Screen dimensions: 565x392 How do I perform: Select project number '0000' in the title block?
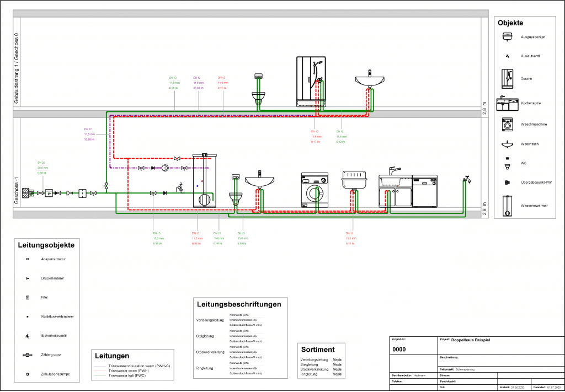[399, 349]
